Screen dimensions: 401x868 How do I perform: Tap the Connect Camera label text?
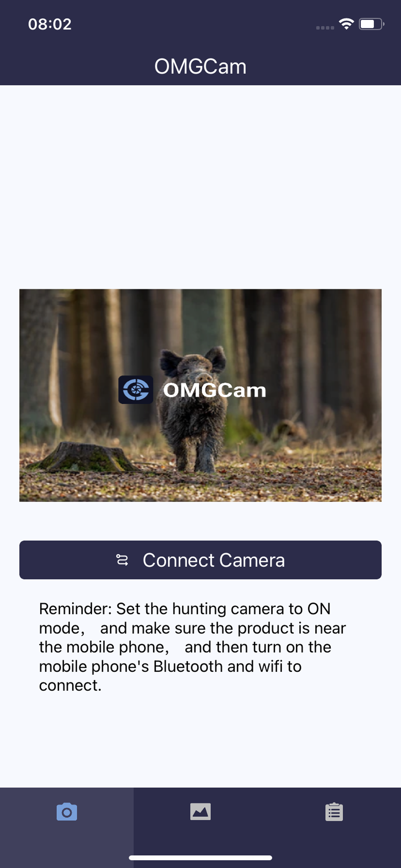click(x=214, y=560)
